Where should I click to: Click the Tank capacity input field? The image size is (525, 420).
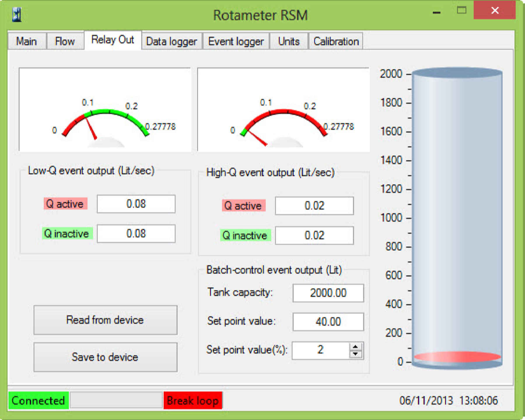[x=328, y=293]
